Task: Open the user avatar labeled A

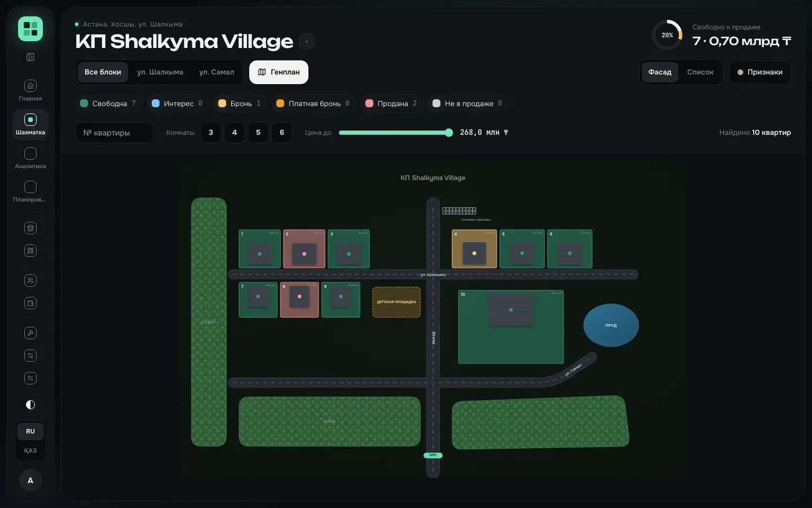Action: coord(30,480)
